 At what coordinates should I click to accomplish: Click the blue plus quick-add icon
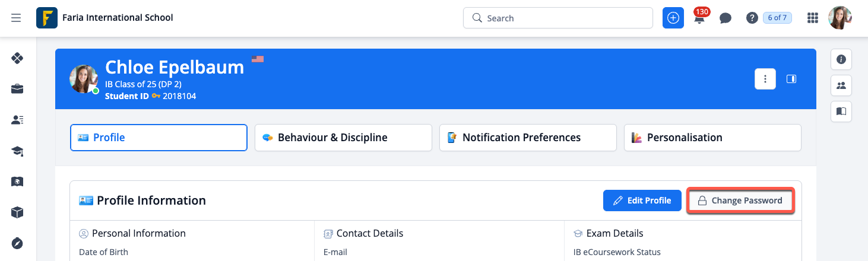(x=673, y=18)
